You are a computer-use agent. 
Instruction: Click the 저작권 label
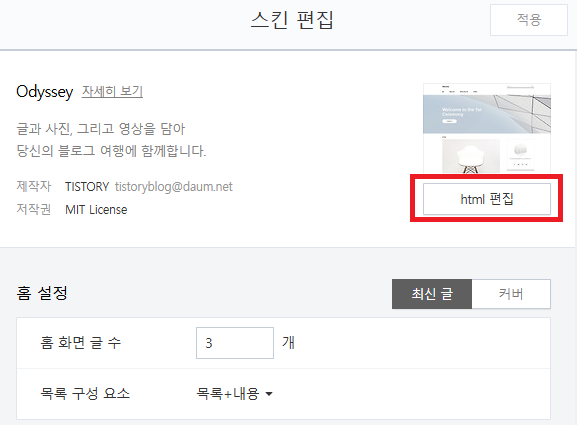33,209
